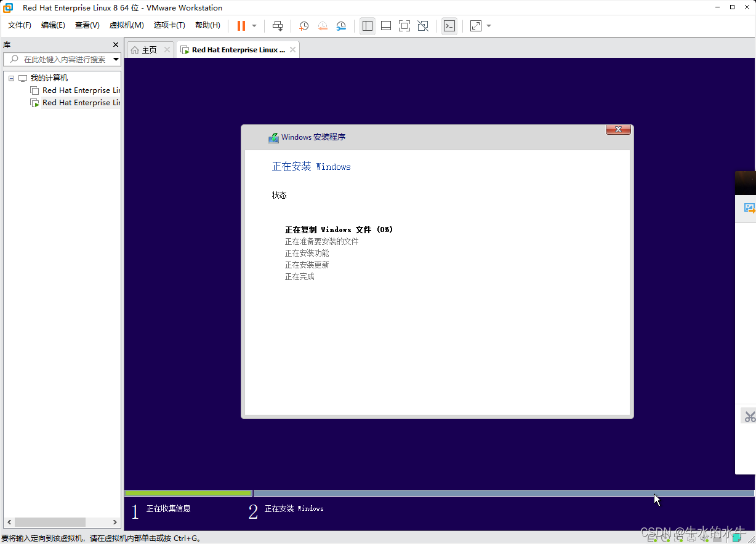Image resolution: width=756 pixels, height=544 pixels.
Task: Toggle the console view icon
Action: 449,26
